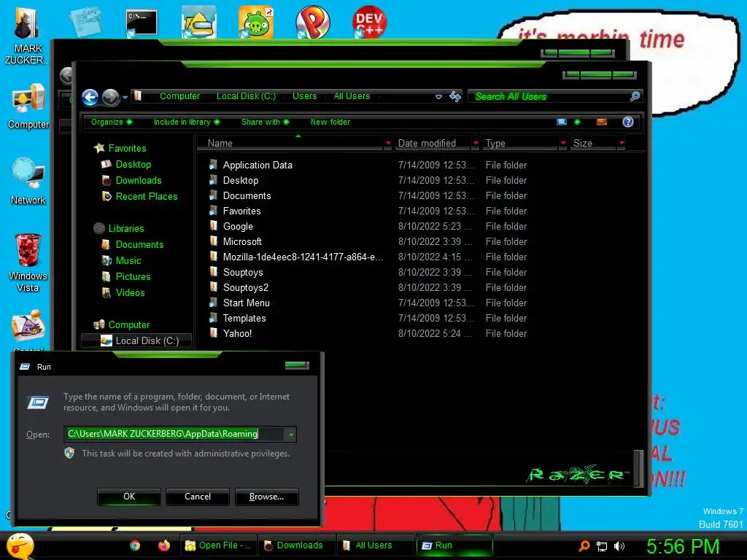Select Recent Places in navigation pane

pos(146,197)
